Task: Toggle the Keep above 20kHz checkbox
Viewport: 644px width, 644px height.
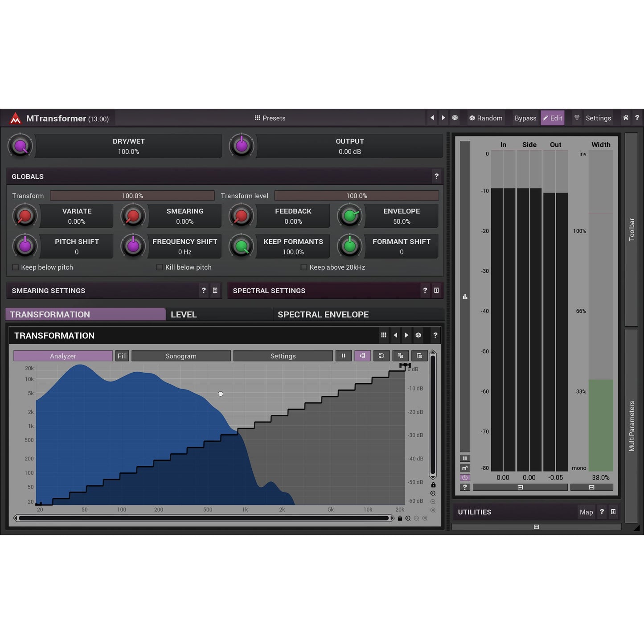Action: click(x=304, y=267)
